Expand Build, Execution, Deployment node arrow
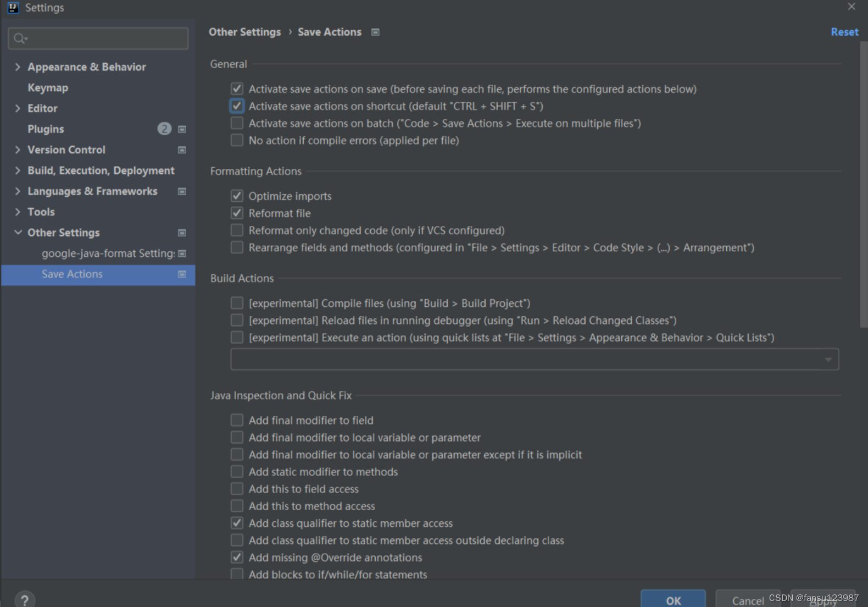The height and width of the screenshot is (607, 868). [x=18, y=170]
